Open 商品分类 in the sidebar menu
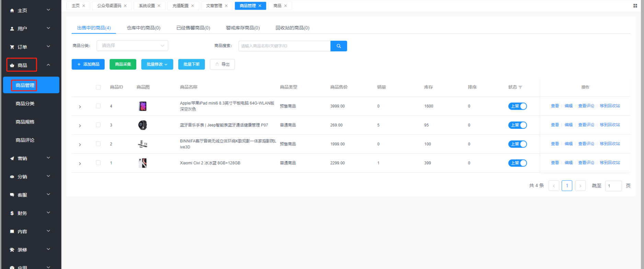 point(25,103)
